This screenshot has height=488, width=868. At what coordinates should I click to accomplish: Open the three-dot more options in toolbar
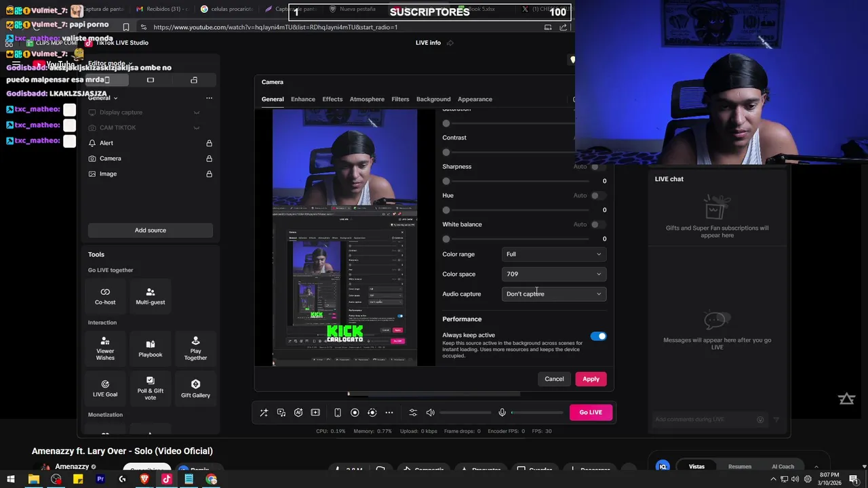pyautogui.click(x=389, y=413)
